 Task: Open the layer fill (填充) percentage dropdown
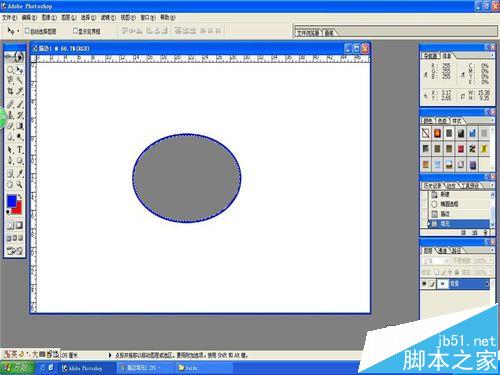click(x=491, y=272)
